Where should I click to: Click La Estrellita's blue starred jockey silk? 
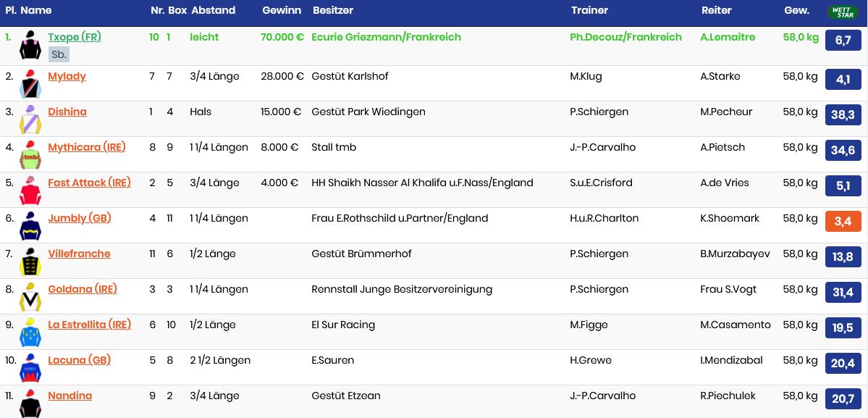[x=30, y=333]
